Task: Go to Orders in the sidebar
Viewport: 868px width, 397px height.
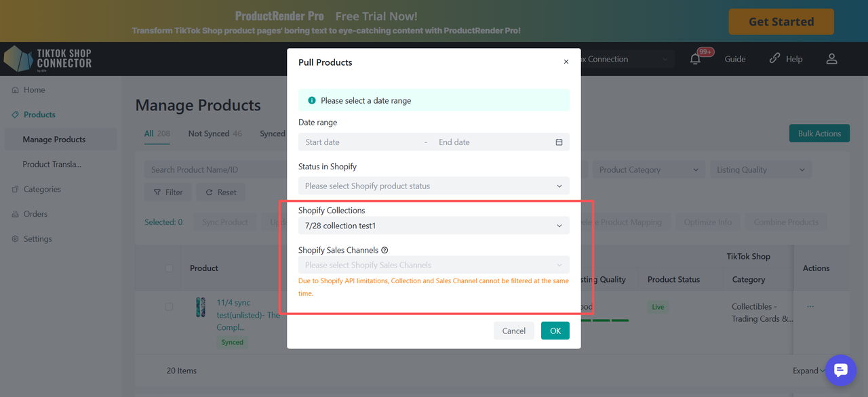Action: tap(35, 214)
